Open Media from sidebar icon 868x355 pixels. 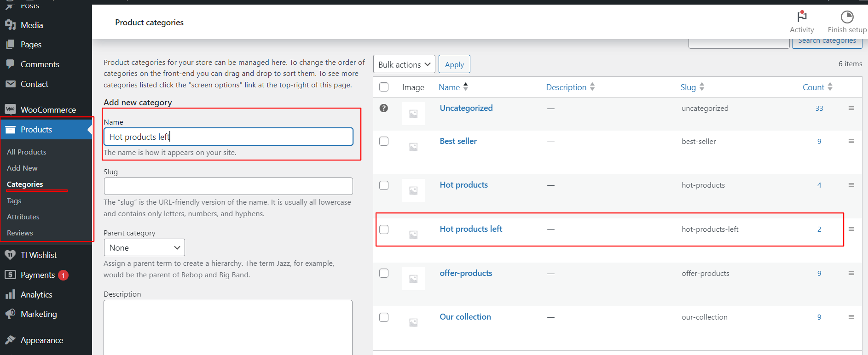point(10,25)
